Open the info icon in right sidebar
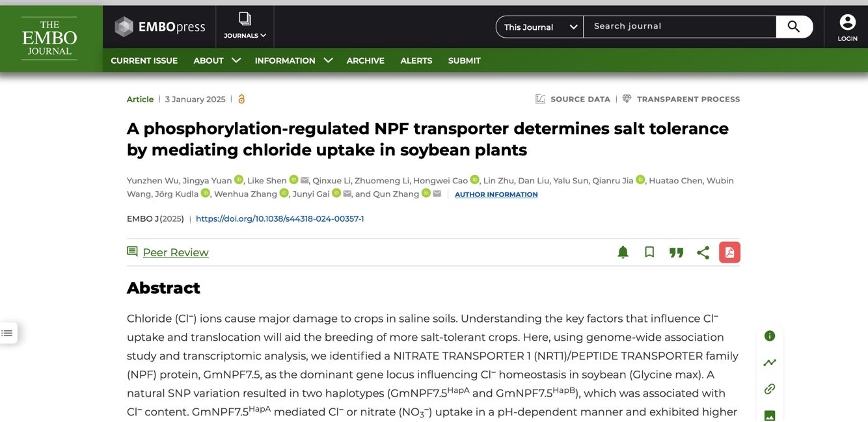This screenshot has height=422, width=868. (770, 336)
